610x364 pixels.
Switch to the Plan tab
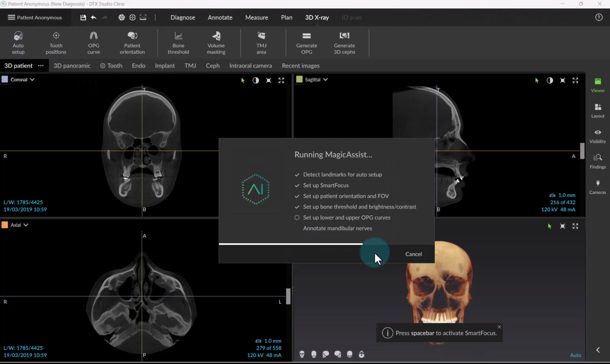tap(286, 17)
